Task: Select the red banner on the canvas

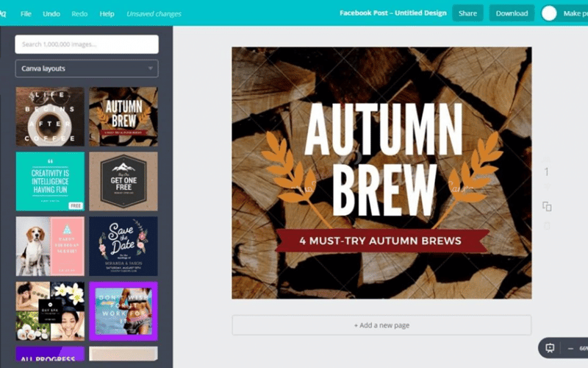Action: pyautogui.click(x=381, y=241)
